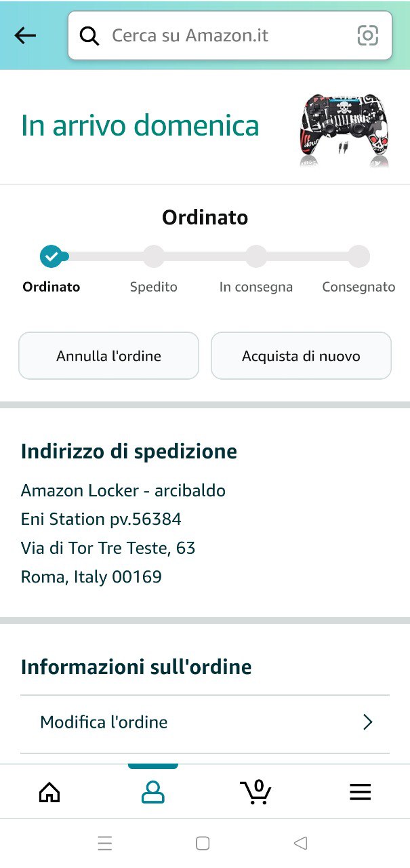
Task: Tap the back arrow icon
Action: click(x=25, y=35)
